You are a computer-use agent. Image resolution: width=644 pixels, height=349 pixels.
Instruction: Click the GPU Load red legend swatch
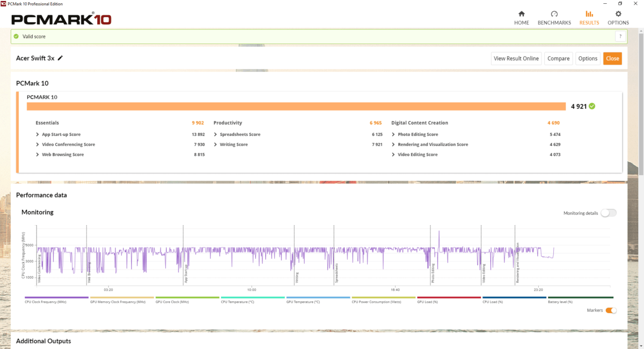pyautogui.click(x=449, y=297)
